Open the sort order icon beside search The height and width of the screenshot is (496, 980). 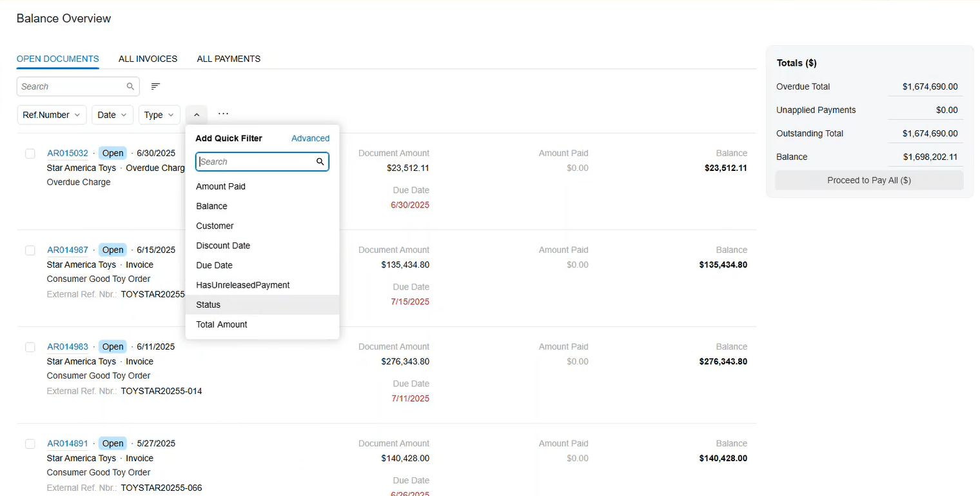pos(155,86)
